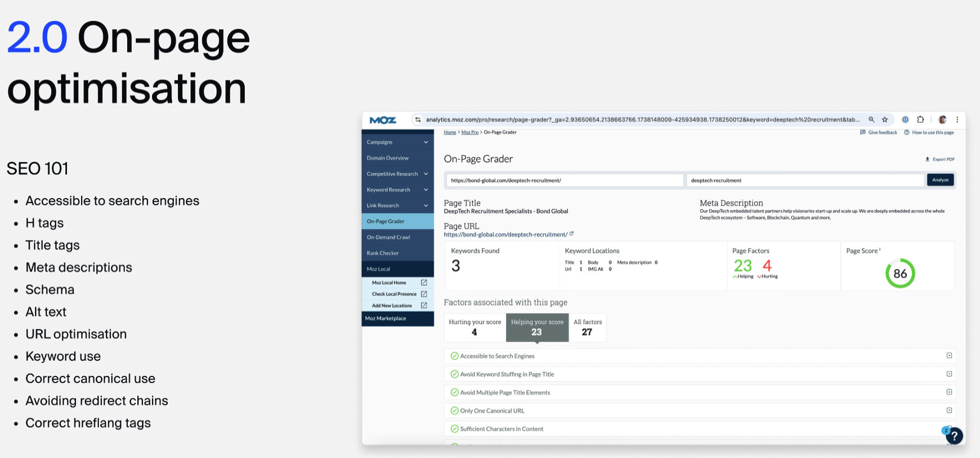Screen dimensions: 980x458
Task: Click the Export PDF link
Action: point(940,159)
